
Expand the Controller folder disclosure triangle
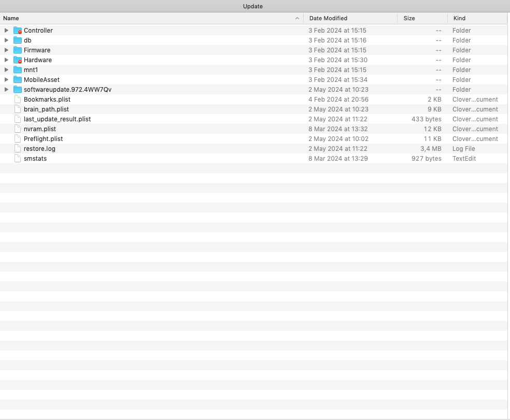(6, 30)
